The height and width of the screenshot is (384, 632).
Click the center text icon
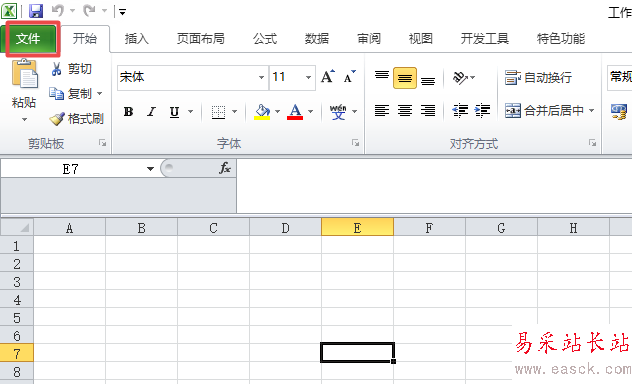tap(405, 110)
